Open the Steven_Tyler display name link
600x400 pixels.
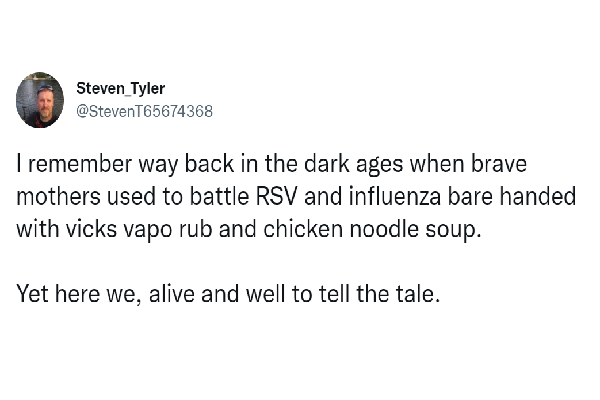(121, 88)
